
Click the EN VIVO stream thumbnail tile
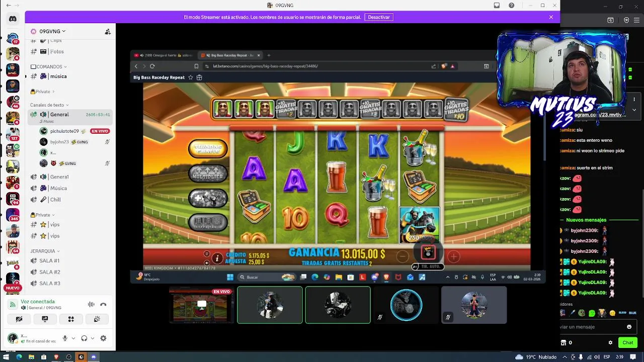pyautogui.click(x=201, y=305)
